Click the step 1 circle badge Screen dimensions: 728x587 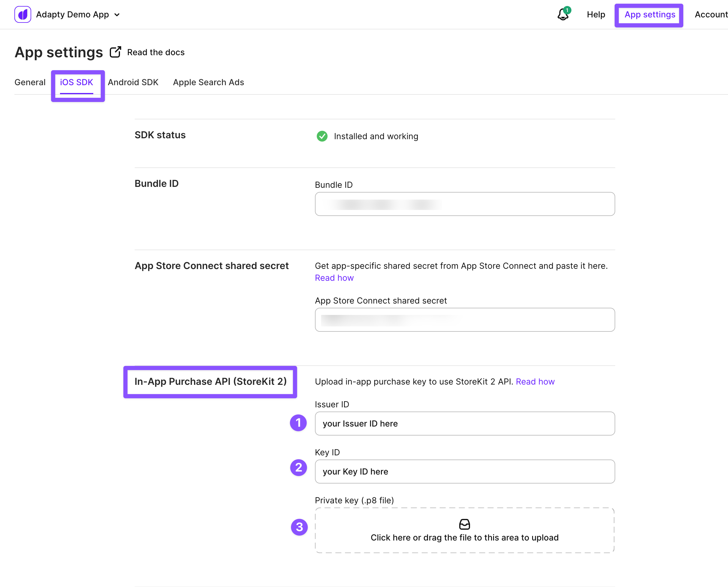pos(298,423)
